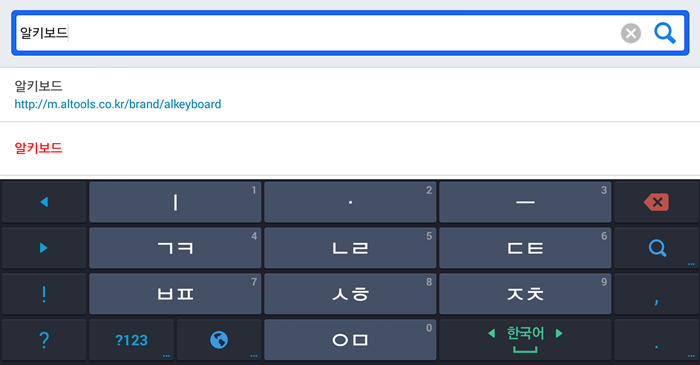Switch to the ?123 symbols keyboard

point(131,340)
